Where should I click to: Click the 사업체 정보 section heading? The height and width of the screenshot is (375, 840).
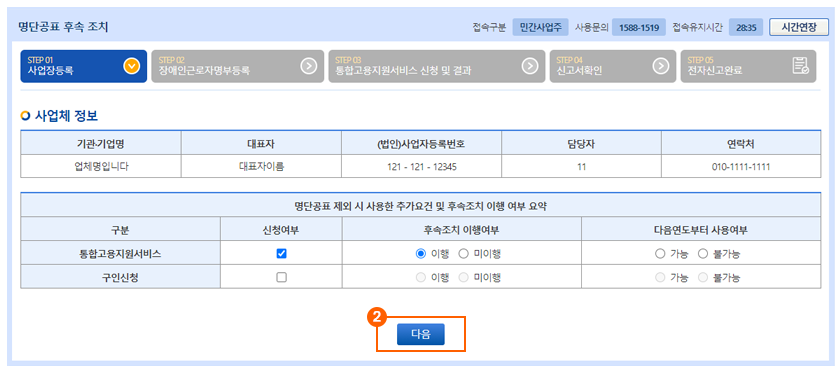(x=65, y=115)
